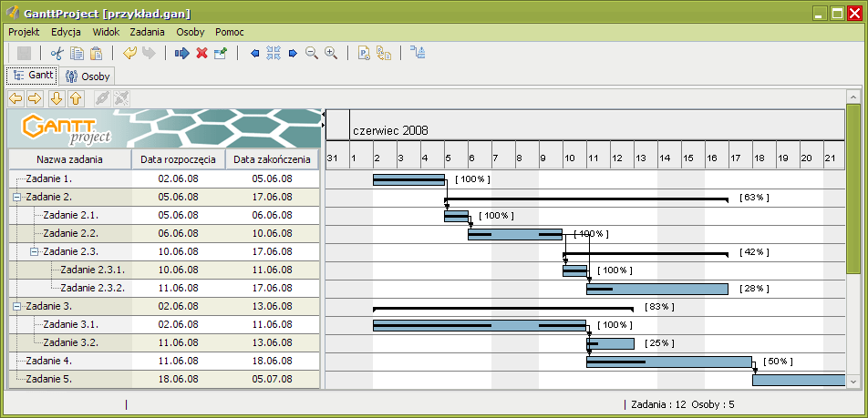The height and width of the screenshot is (418, 868).
Task: Click the scrollbar down arrow
Action: pos(853,382)
